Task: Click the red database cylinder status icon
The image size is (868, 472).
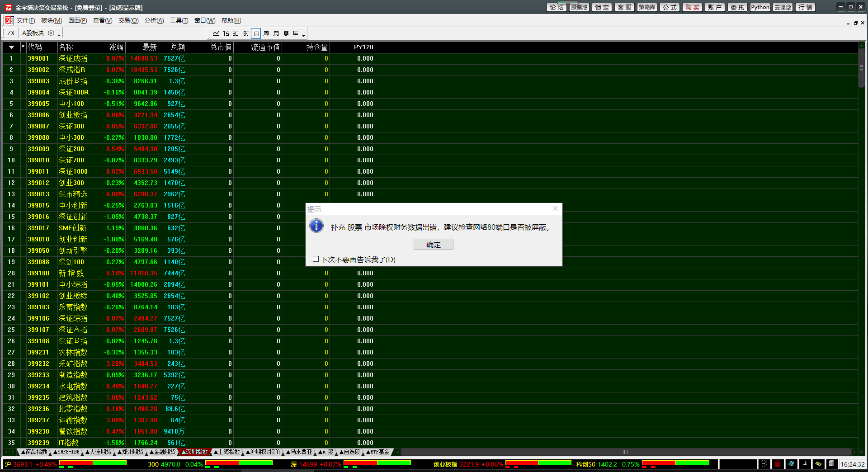Action: point(778,464)
